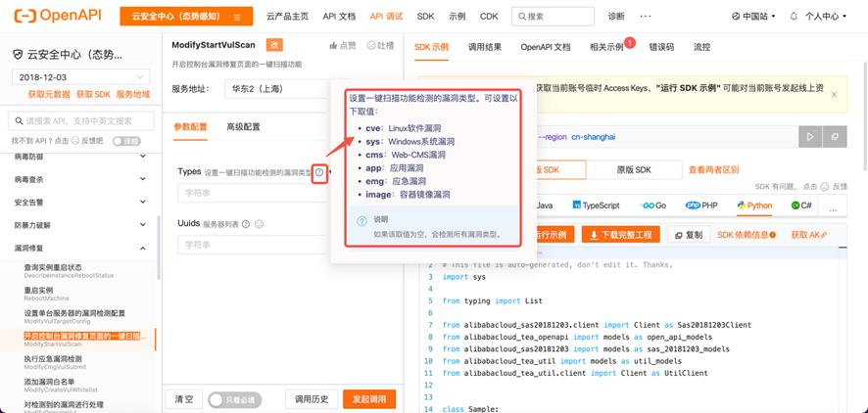
Task: Click the globe icon beside 中国站
Action: [x=735, y=16]
